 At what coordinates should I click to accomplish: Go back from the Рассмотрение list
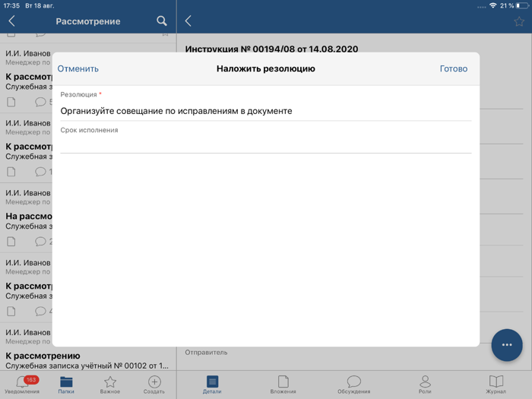(12, 21)
